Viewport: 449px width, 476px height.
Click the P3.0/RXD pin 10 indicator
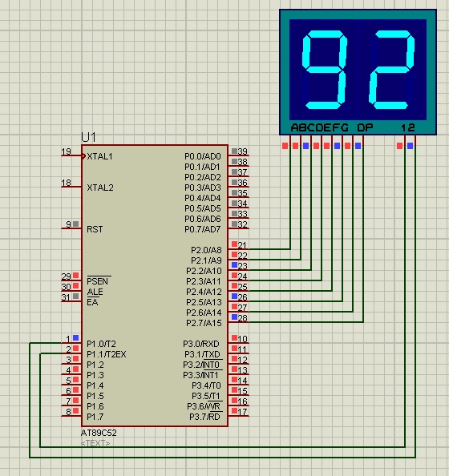point(234,337)
